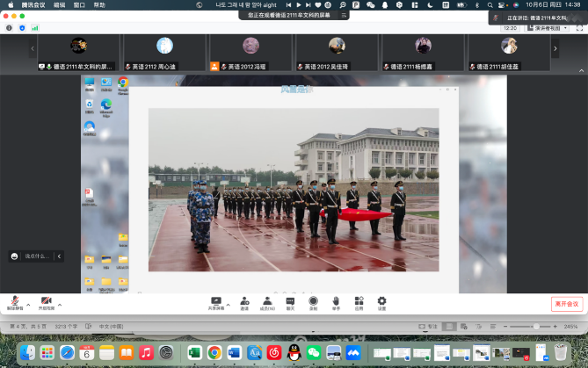
Task: Toggle the 开启视频 camera button
Action: pyautogui.click(x=46, y=301)
